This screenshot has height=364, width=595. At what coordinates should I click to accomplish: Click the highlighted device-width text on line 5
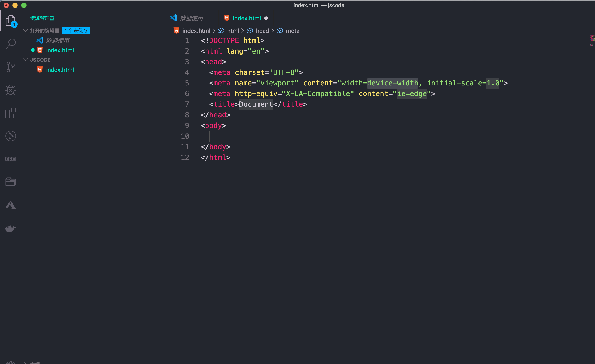[x=392, y=83]
